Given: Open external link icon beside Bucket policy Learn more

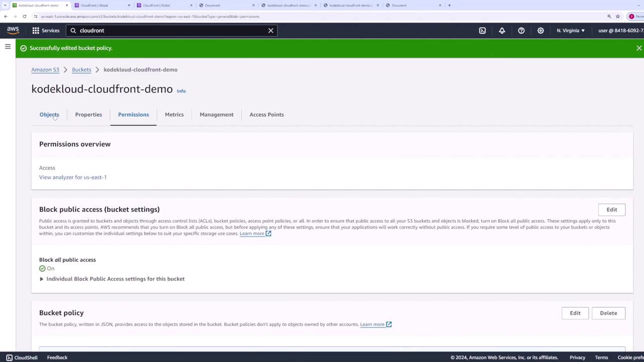Looking at the screenshot, I should [389, 324].
